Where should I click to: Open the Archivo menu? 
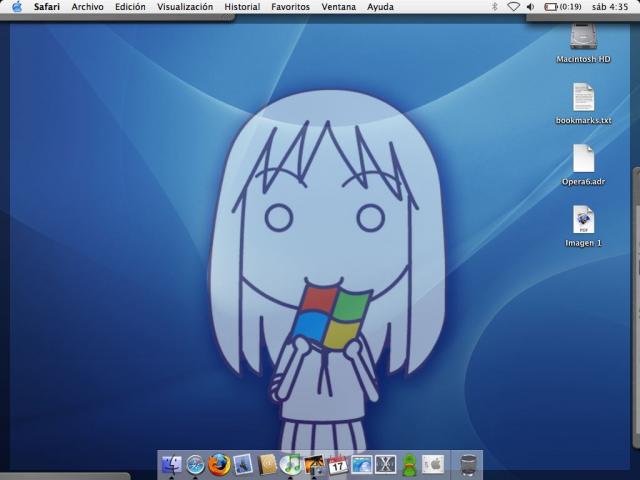coord(87,7)
